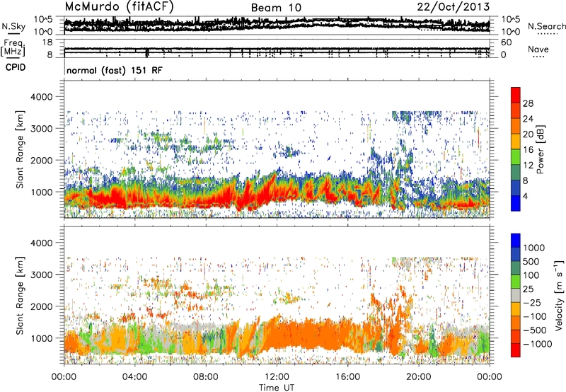Click 'normal (fast) 151 RF' text
Image resolution: width=566 pixels, height=392 pixels.
click(115, 70)
